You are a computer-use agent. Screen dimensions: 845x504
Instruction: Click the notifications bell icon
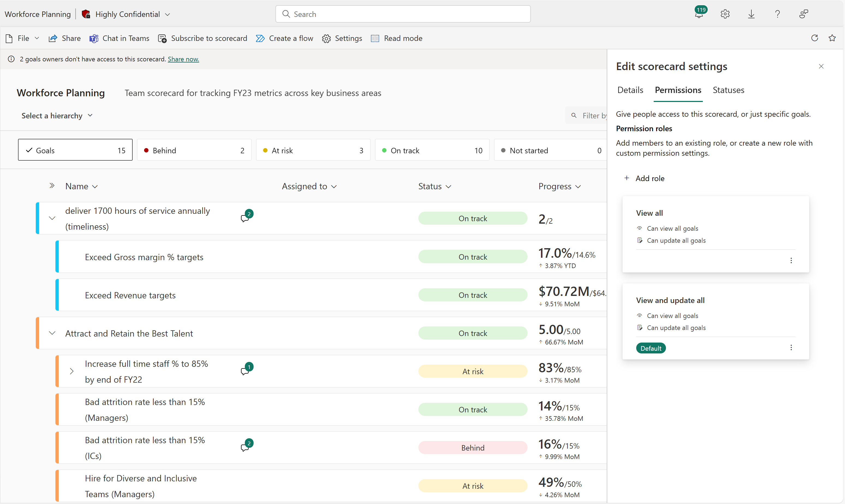point(698,13)
